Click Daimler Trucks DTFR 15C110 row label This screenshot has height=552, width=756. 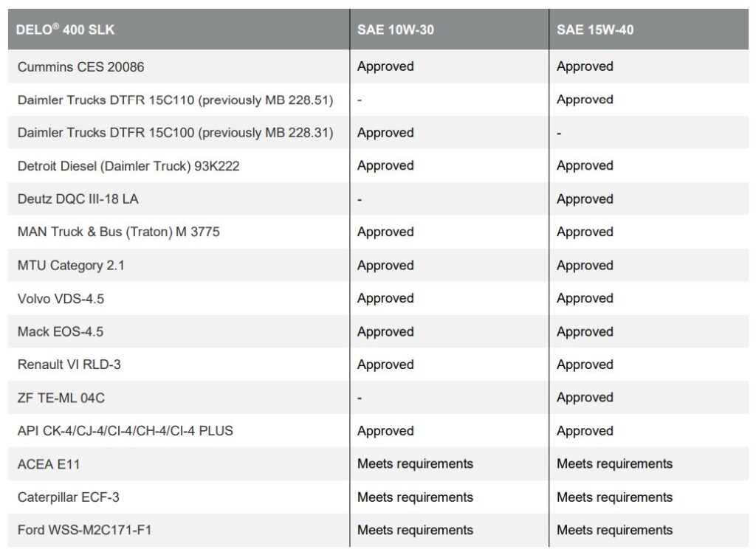coord(175,100)
